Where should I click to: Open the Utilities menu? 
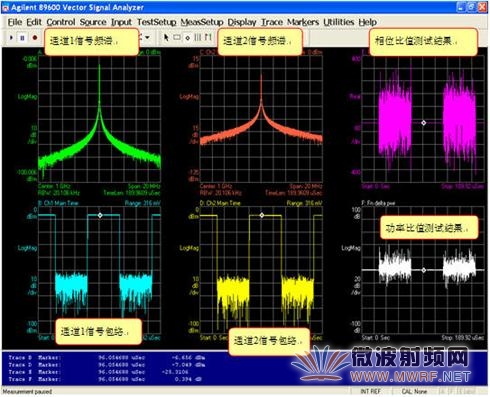point(339,22)
